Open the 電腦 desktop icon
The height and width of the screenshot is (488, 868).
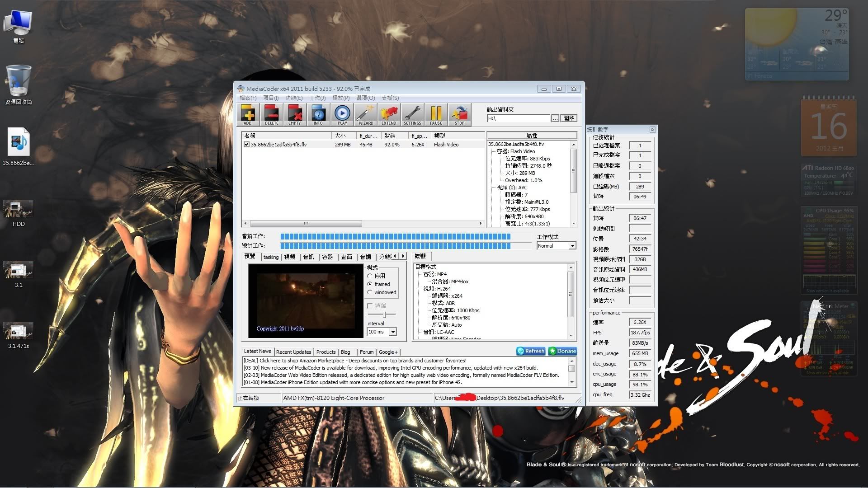click(19, 26)
